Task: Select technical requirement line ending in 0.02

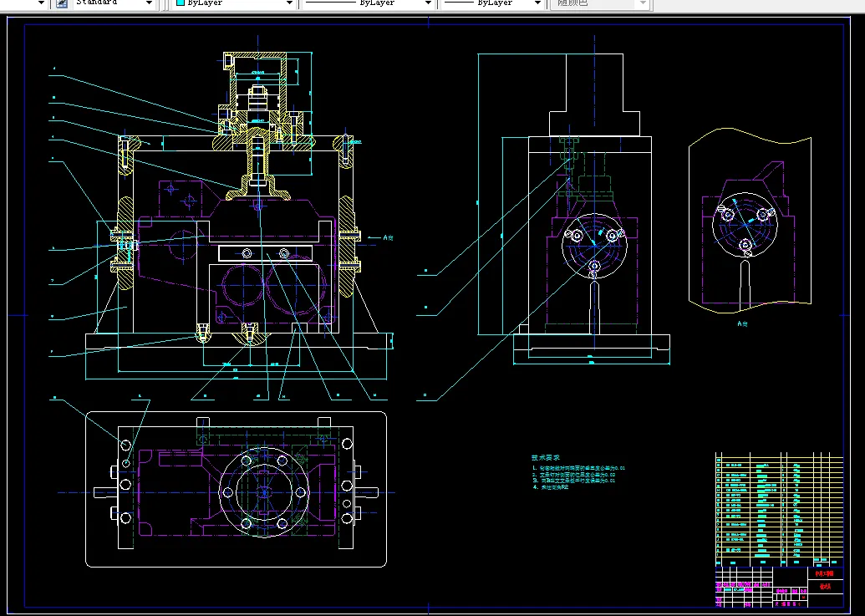Action: [x=573, y=474]
